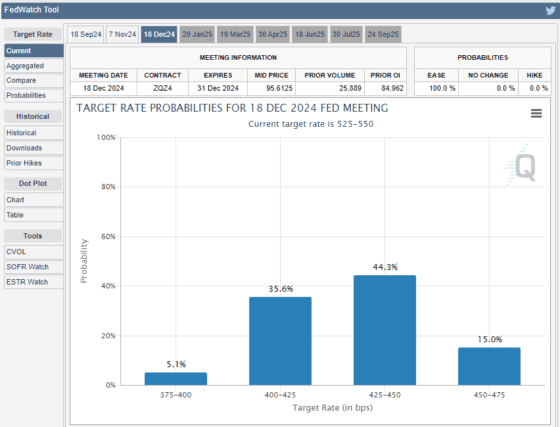Click the NO CHANGE column header

click(488, 75)
